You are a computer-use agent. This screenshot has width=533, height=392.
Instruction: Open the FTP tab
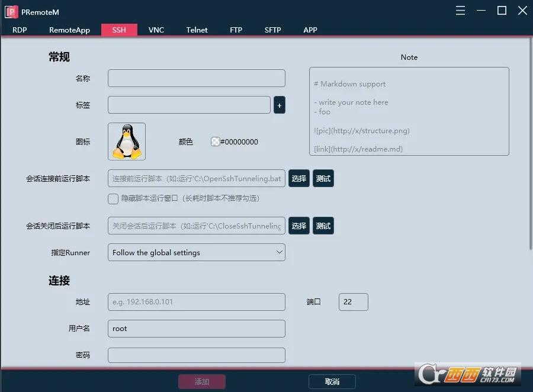point(236,30)
